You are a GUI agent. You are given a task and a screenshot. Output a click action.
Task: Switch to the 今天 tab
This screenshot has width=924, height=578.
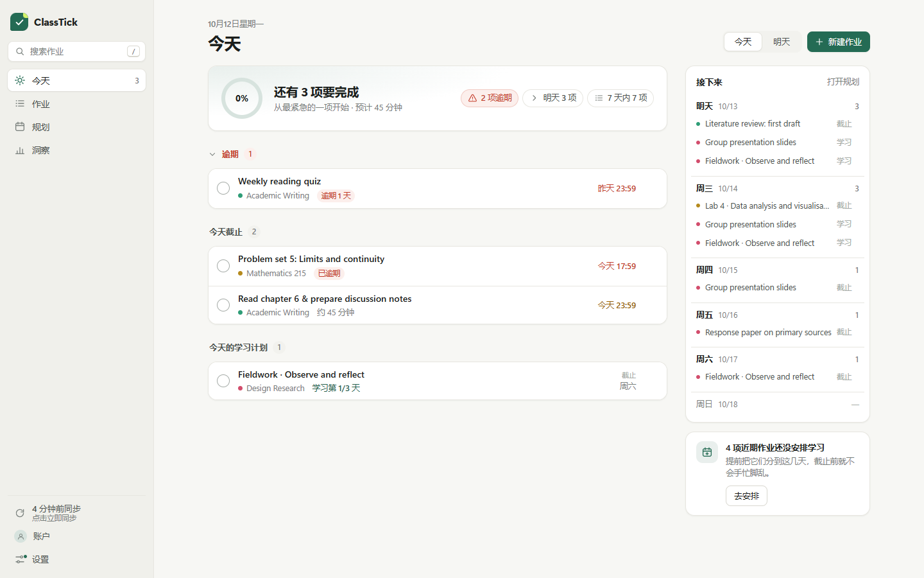(x=743, y=42)
